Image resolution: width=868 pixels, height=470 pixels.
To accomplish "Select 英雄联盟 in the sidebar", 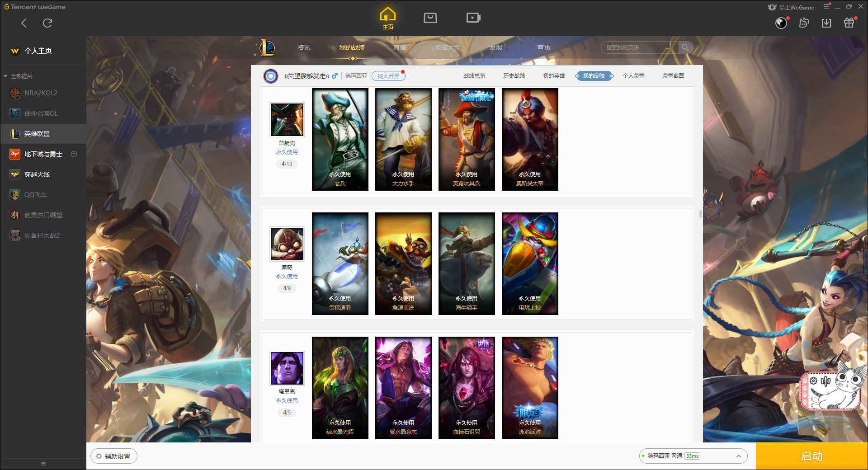I will pos(43,134).
